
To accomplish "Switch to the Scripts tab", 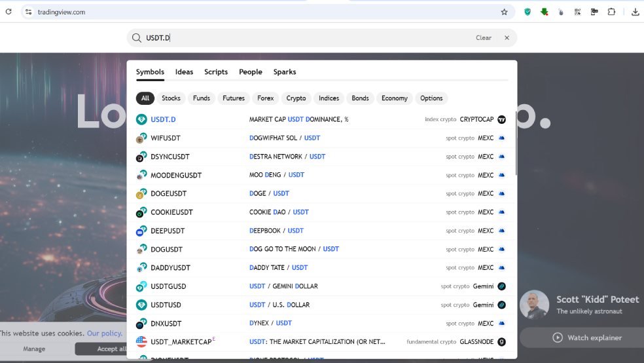I will (216, 72).
